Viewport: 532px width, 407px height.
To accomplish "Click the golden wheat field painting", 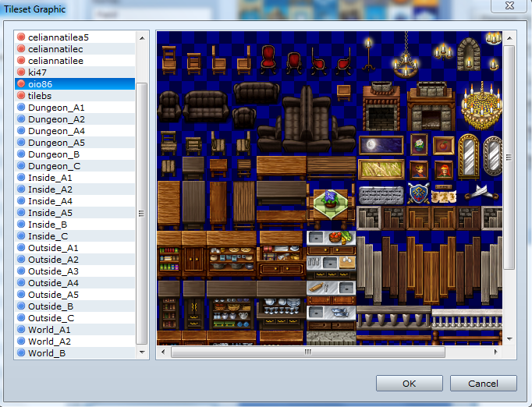I will pyautogui.click(x=381, y=169).
